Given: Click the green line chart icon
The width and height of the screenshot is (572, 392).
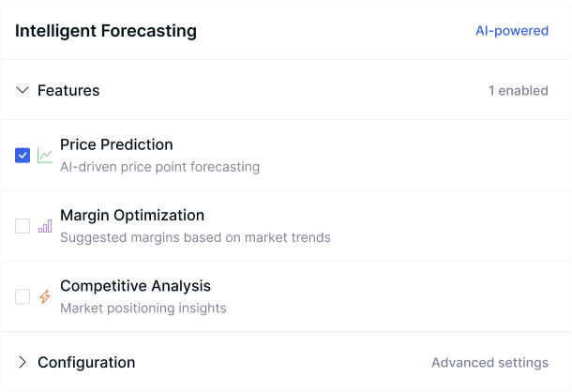Looking at the screenshot, I should click(45, 156).
